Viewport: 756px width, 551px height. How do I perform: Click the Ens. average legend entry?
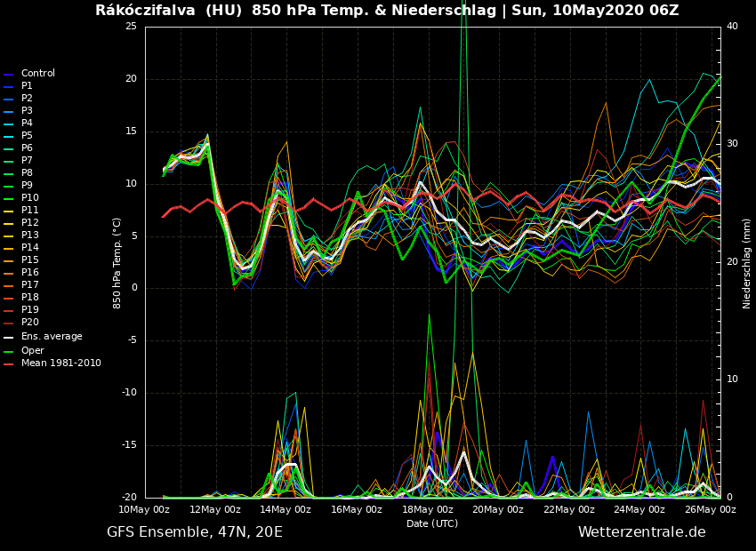pos(52,337)
